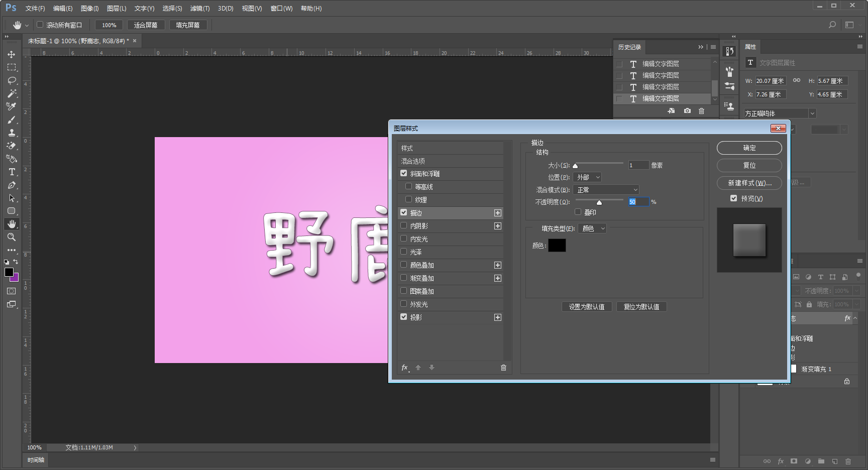868x470 pixels.
Task: Move effect down in Layer Style list
Action: pos(431,368)
